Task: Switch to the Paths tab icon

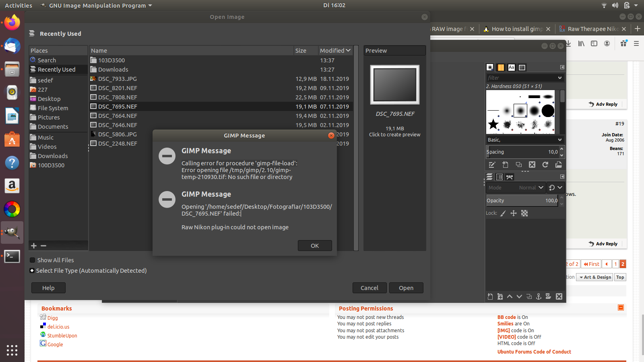Action: (510, 177)
